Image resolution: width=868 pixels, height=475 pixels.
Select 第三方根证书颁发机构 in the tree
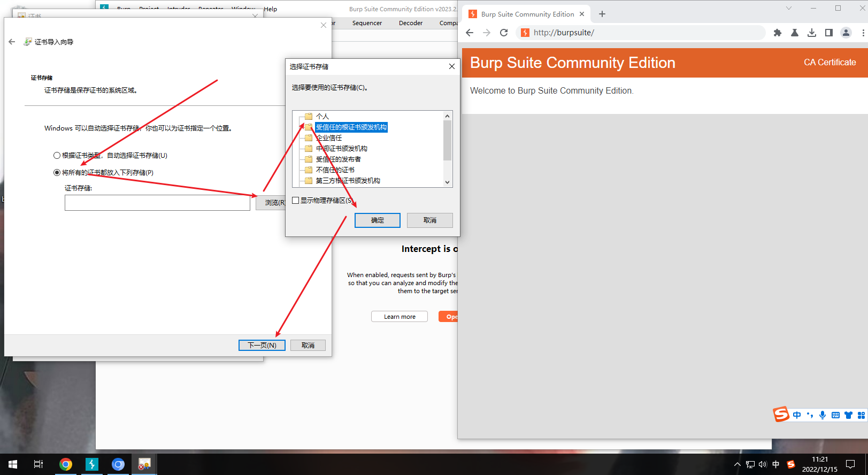(x=348, y=180)
